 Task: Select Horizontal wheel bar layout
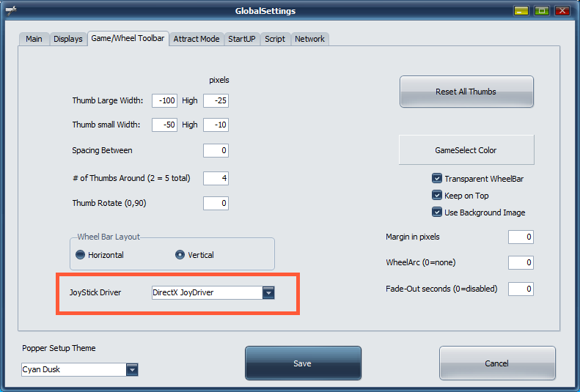click(81, 255)
